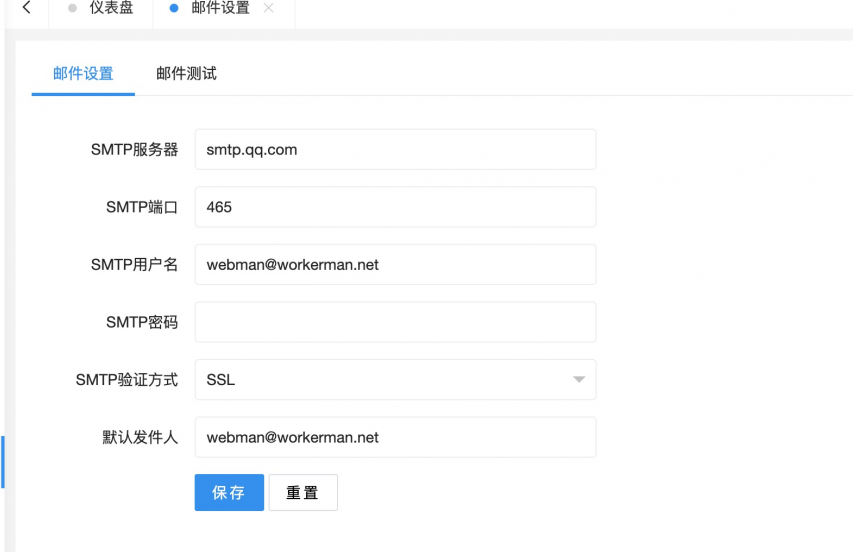Viewport: 853px width, 552px height.
Task: Edit the SMTP用户名 input field
Action: tap(395, 265)
